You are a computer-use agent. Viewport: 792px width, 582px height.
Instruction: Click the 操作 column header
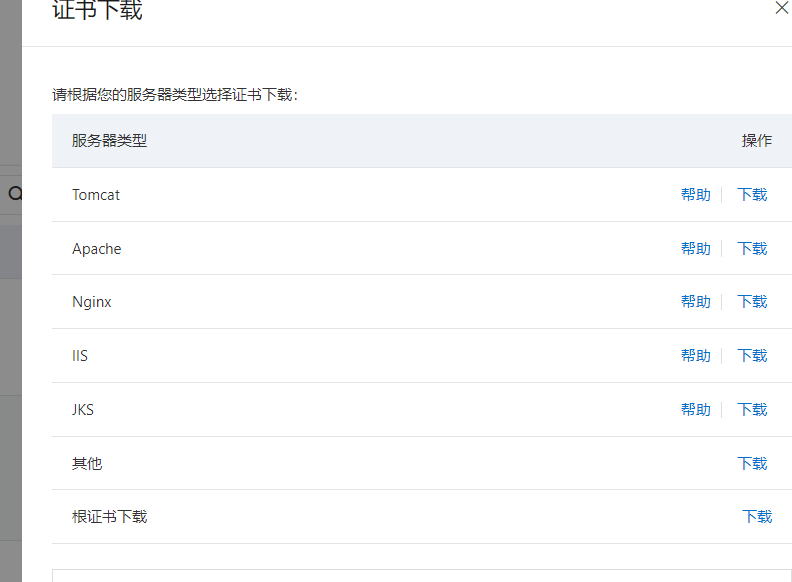757,140
